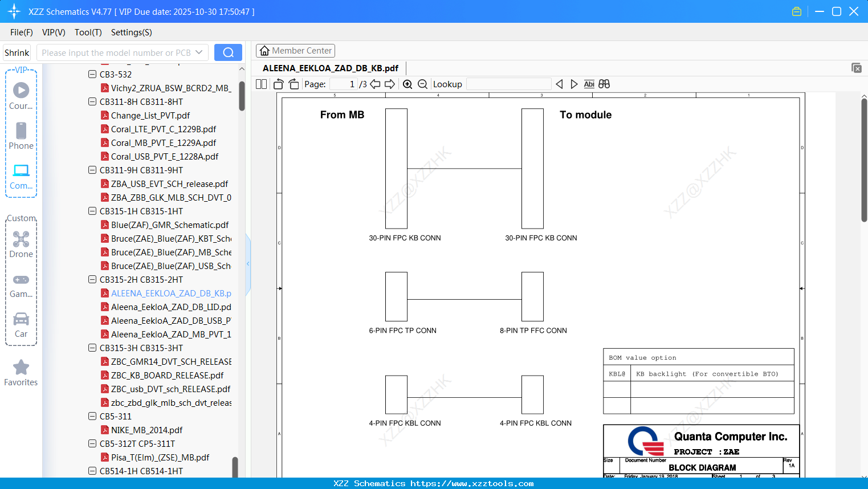868x489 pixels.
Task: Click the PDF viewer vertical scrollbar thumb
Action: pyautogui.click(x=864, y=160)
